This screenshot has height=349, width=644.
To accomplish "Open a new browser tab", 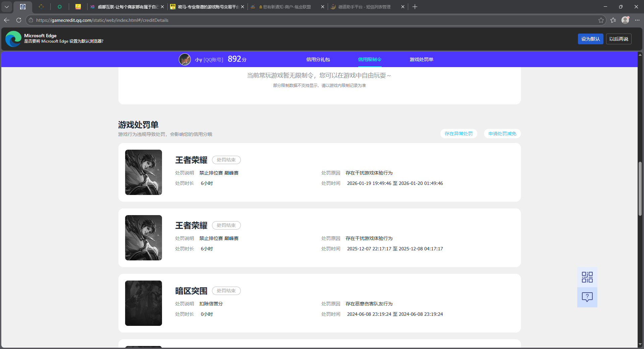I will (x=415, y=7).
